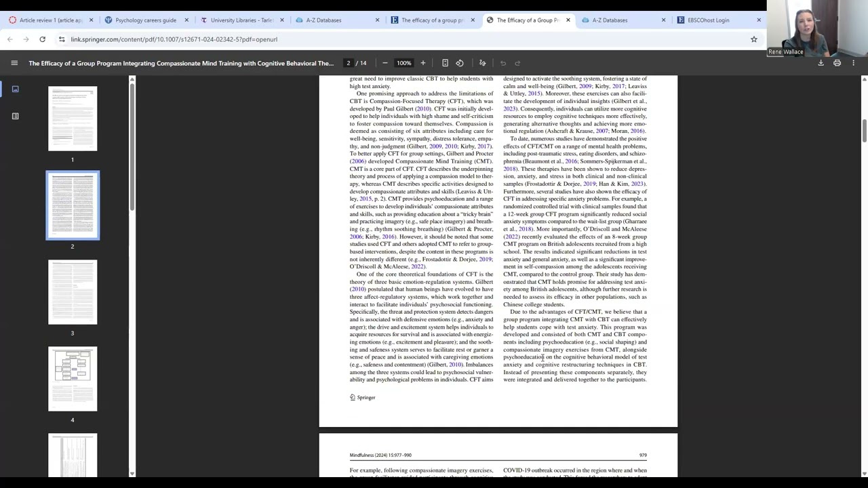Click the page number input field
Viewport: 868px width, 488px height.
click(349, 63)
